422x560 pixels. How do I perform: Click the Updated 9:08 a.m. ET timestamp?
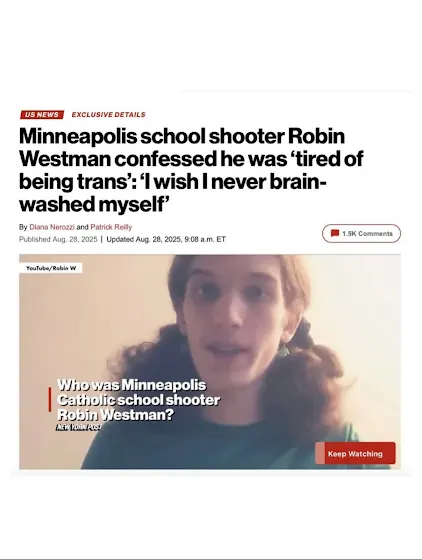tap(166, 239)
